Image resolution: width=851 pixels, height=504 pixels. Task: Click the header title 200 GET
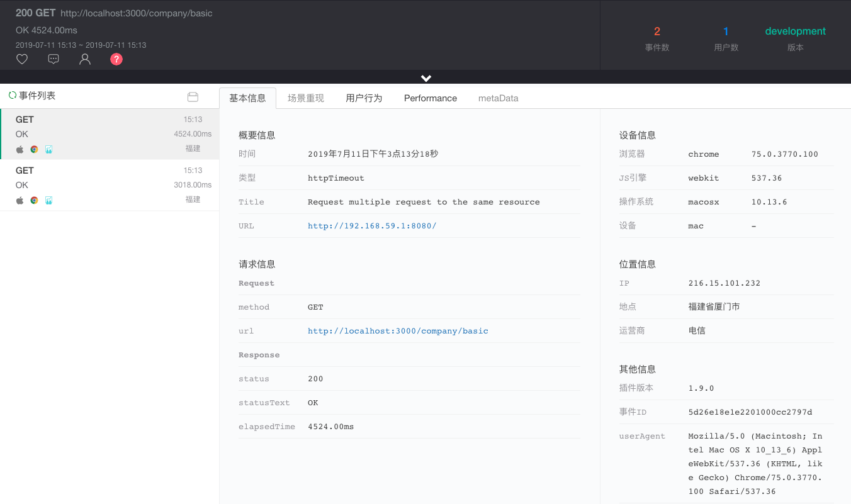36,13
